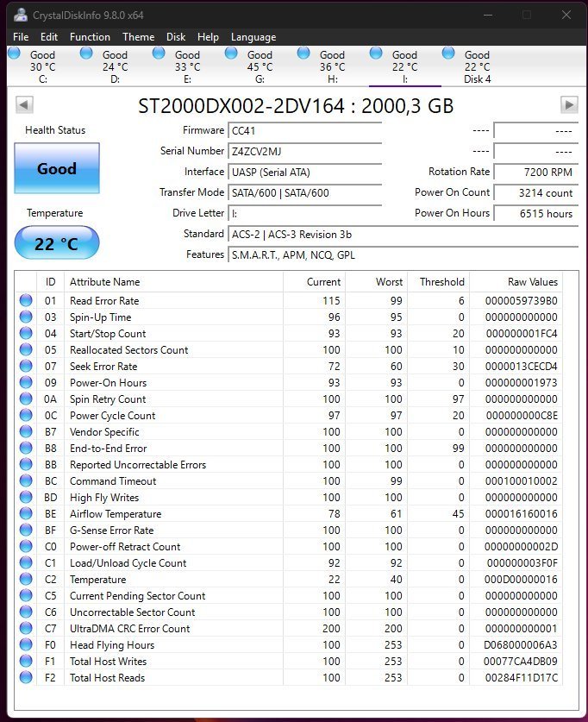The image size is (588, 722).
Task: Select drive C: status orb icon
Action: 14,53
